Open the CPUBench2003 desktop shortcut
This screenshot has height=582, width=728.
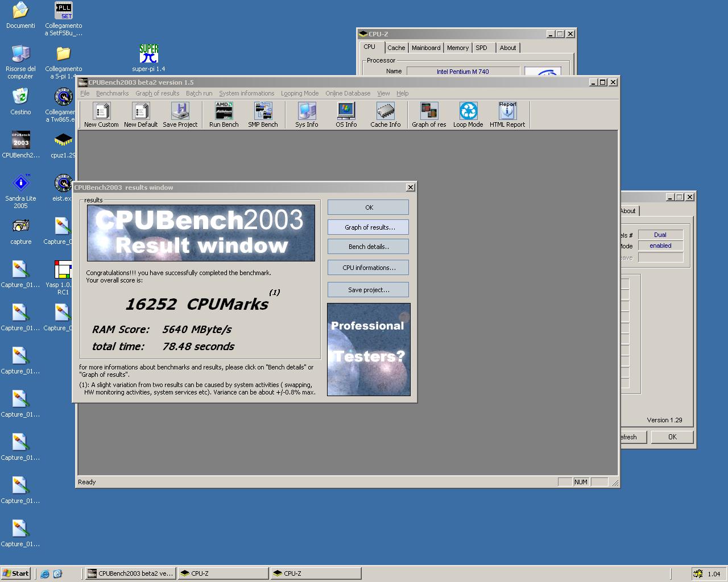(20, 145)
